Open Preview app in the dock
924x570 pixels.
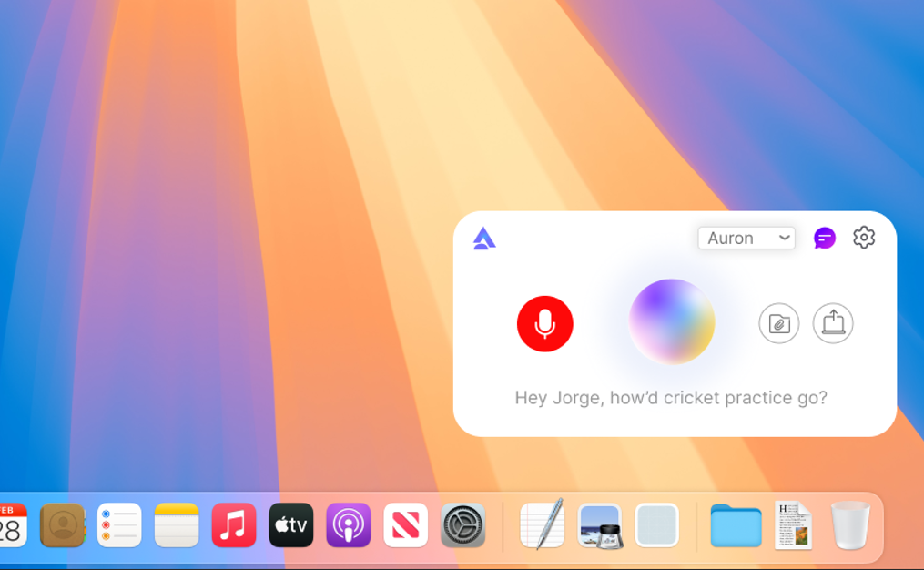tap(599, 525)
